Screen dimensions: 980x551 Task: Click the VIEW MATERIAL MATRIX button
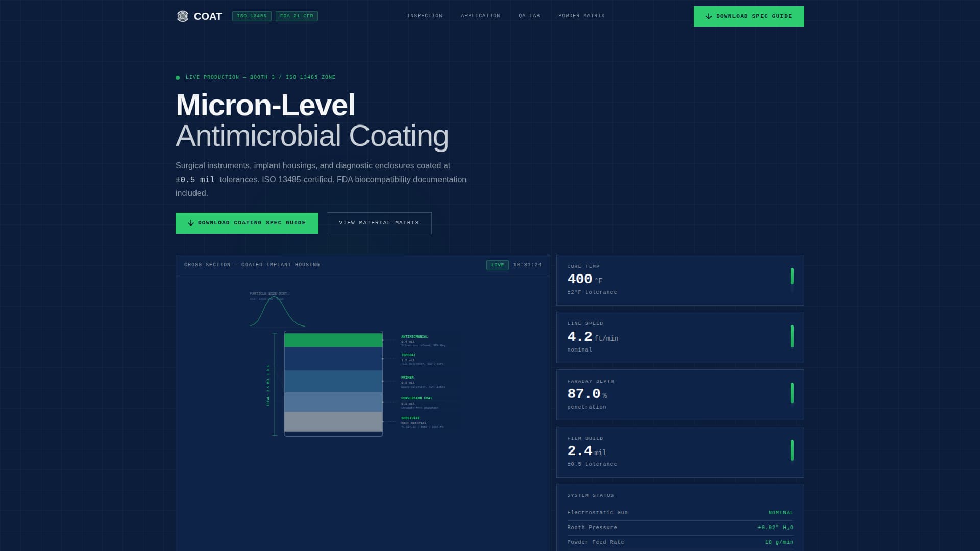[x=379, y=223]
